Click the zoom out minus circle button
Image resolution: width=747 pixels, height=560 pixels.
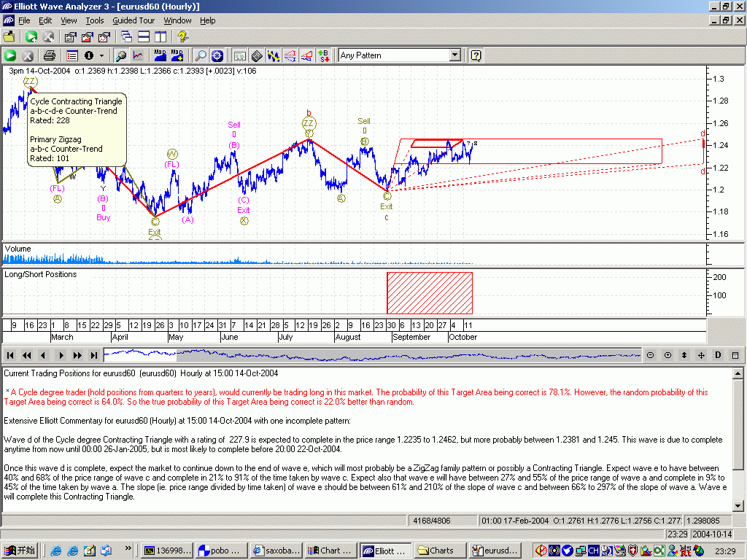pos(650,355)
